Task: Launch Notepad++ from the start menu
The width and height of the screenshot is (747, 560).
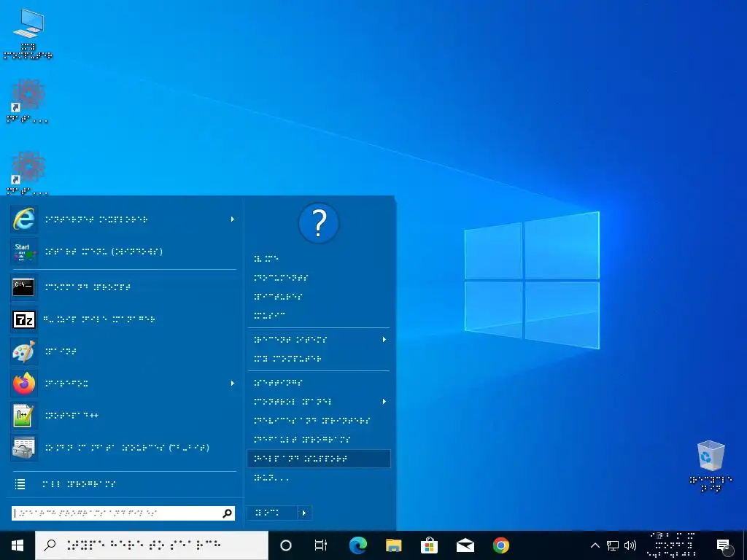Action: tap(123, 415)
